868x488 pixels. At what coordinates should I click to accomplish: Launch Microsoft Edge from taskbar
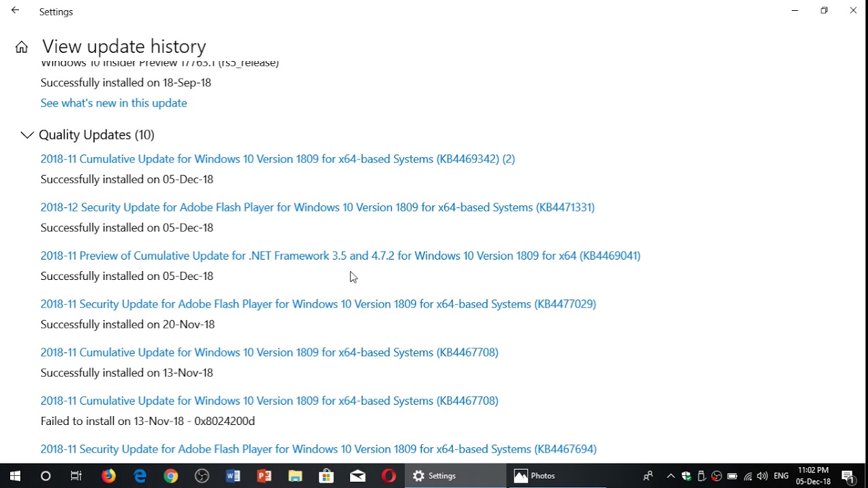140,476
